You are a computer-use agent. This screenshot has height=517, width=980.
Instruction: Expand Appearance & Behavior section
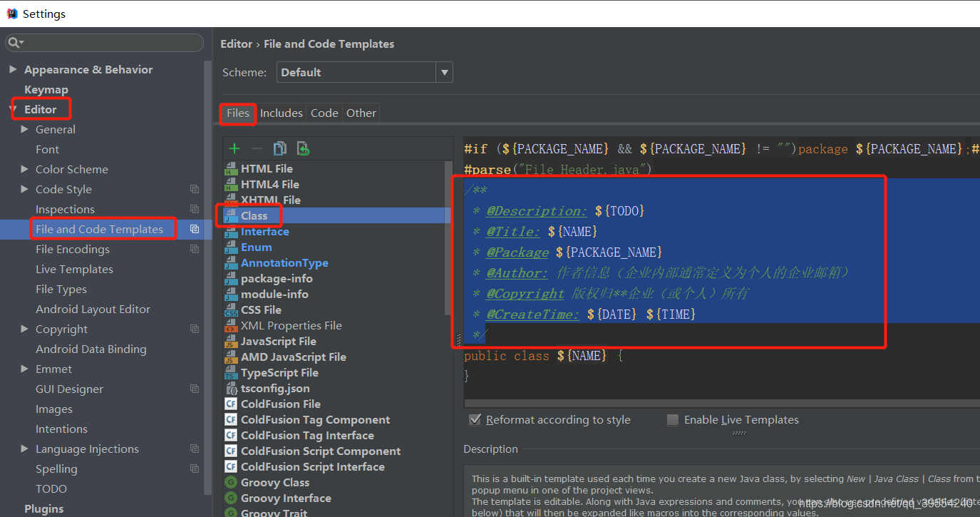(x=13, y=69)
